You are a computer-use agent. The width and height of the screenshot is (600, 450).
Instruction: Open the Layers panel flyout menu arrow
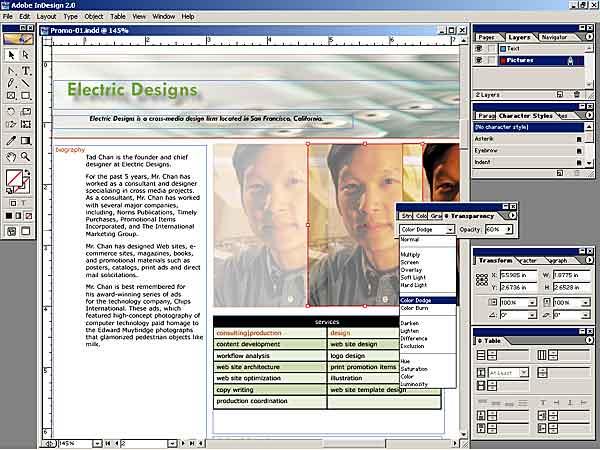pos(587,36)
